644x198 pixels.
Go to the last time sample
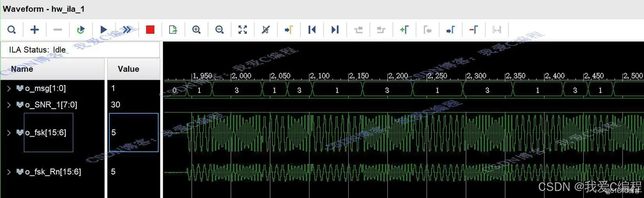[x=335, y=30]
